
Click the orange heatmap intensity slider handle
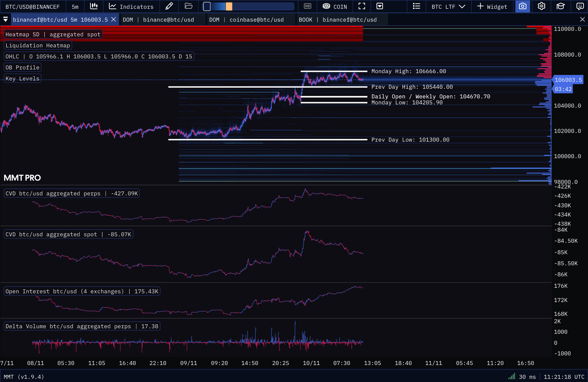tap(229, 7)
